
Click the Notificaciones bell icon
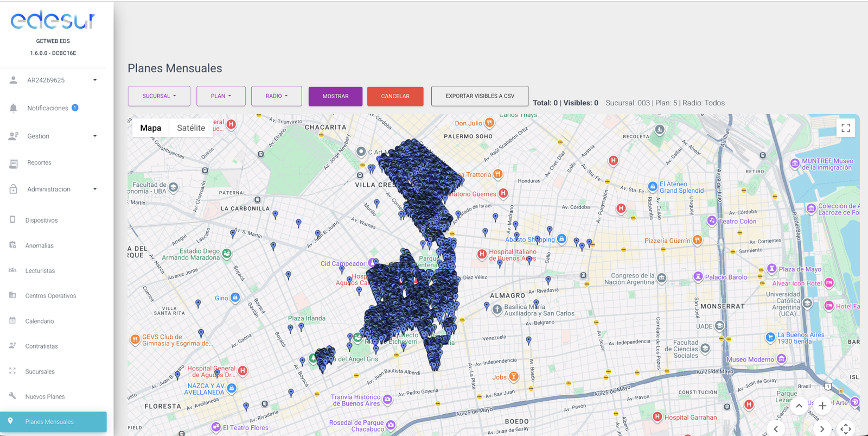coord(13,108)
